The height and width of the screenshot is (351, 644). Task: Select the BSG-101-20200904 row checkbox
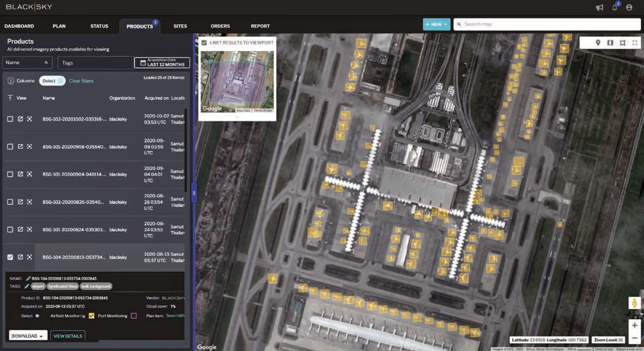10,174
